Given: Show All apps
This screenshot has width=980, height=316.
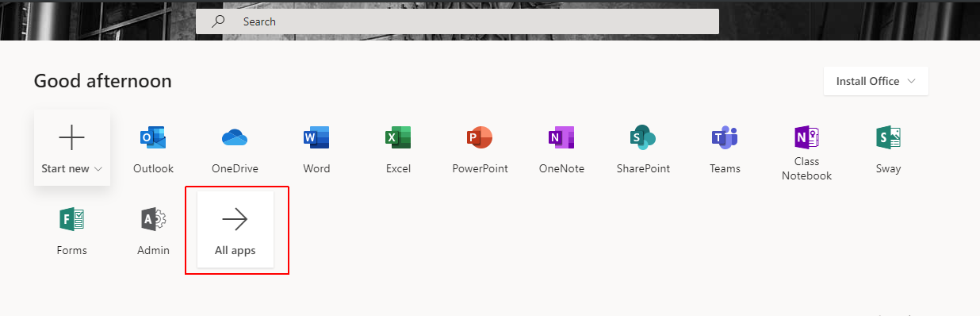Looking at the screenshot, I should [235, 230].
